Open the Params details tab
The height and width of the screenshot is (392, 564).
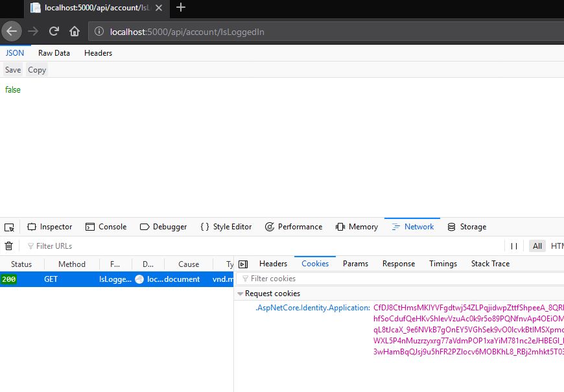(355, 264)
